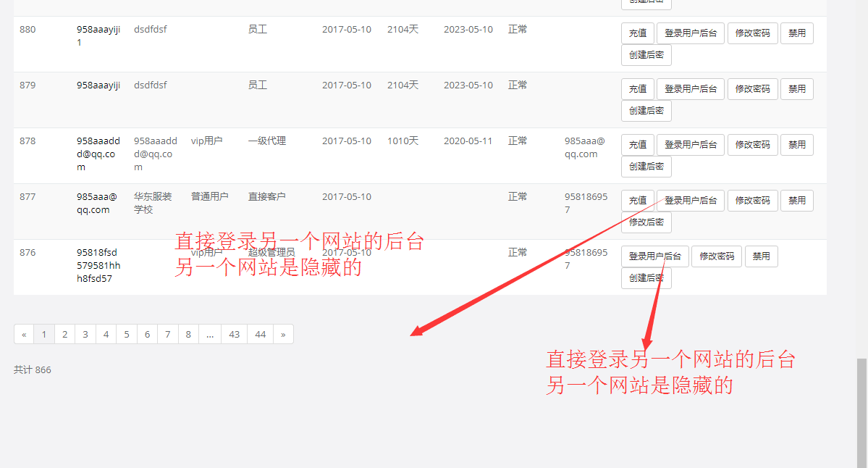Click pagination ellipsis item
Viewport: 868px width, 468px height.
point(209,334)
